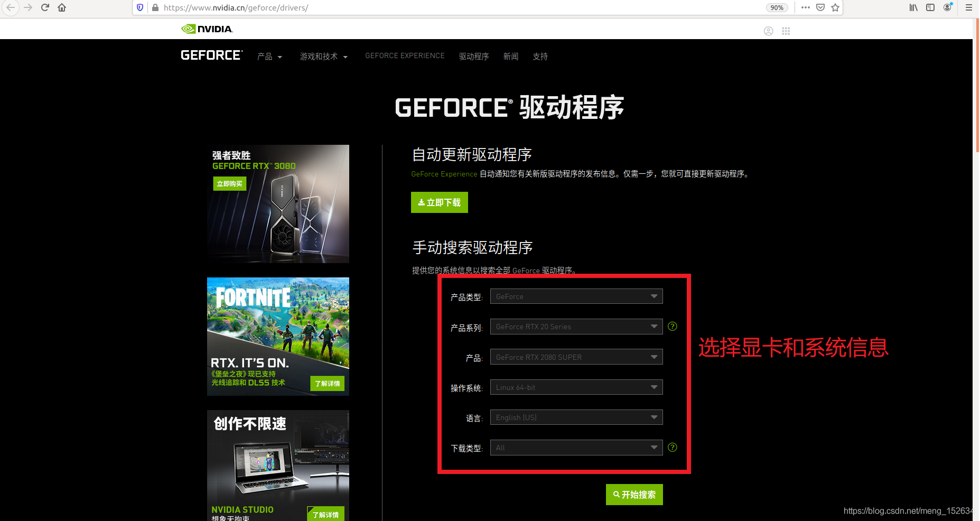Screen dimensions: 980x521
Task: Open Firefox account avatar icon
Action: pos(948,7)
